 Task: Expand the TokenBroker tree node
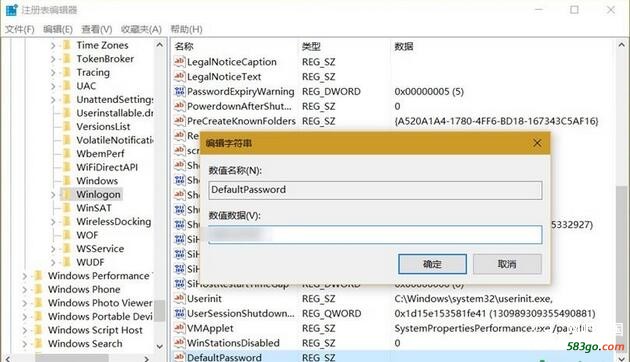pos(53,59)
